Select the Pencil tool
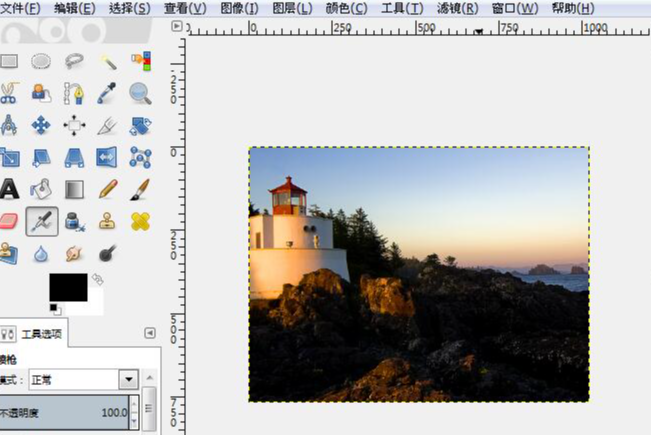This screenshot has height=435, width=651. [107, 188]
